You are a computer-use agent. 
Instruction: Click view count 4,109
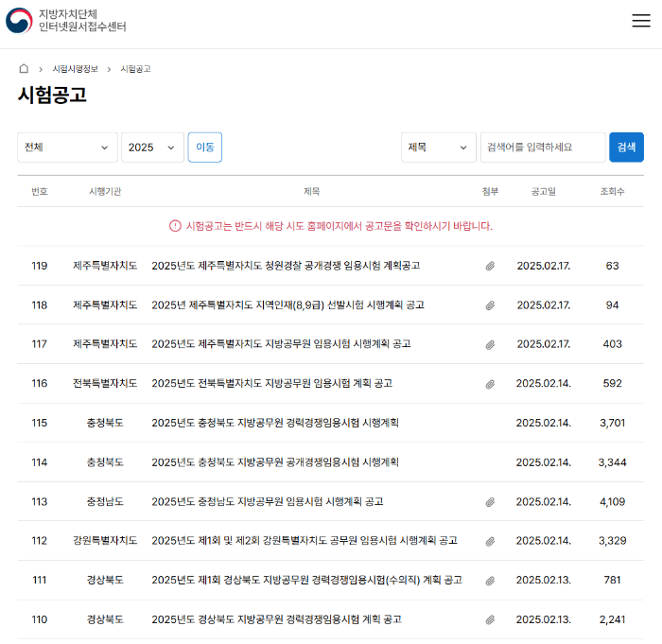[612, 502]
